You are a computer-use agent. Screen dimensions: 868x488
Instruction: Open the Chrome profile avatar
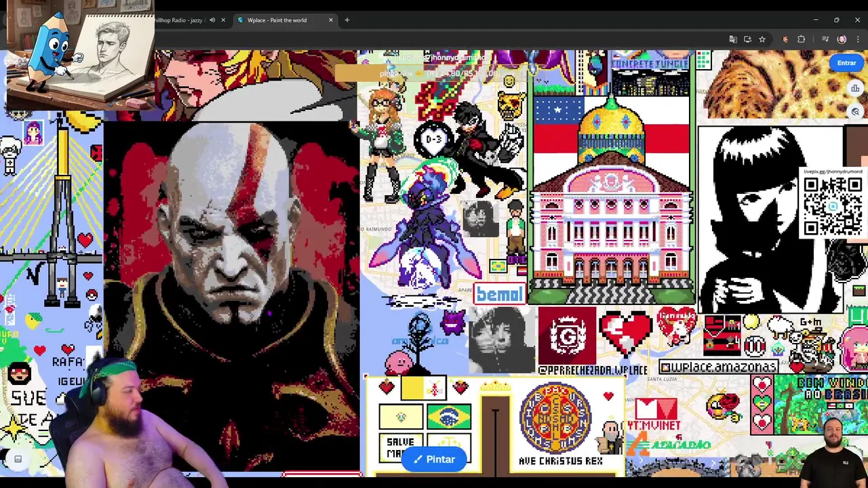842,39
